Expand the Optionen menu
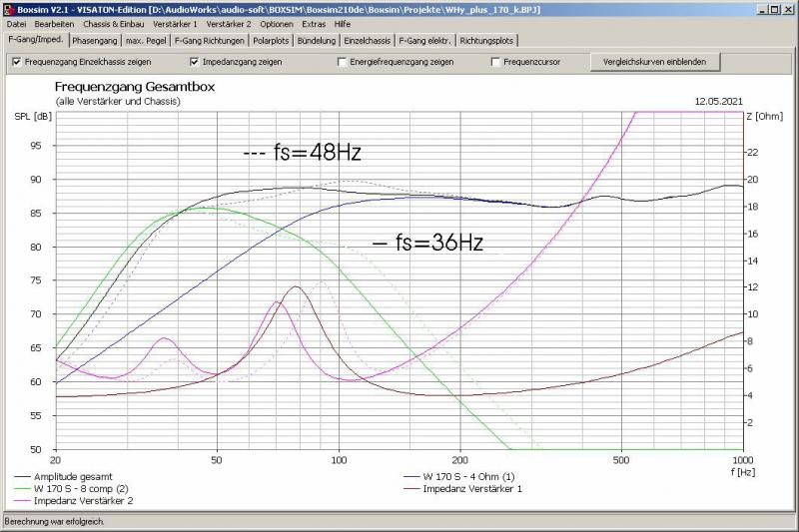Viewport: 799px width, 532px height. [277, 23]
